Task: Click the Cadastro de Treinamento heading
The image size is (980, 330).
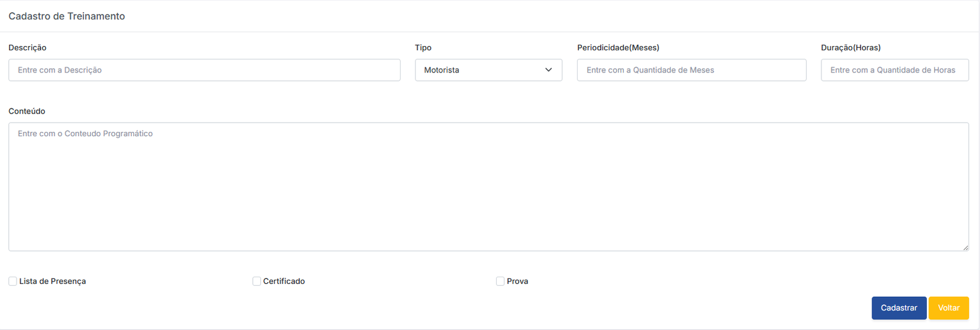Action: click(x=67, y=16)
